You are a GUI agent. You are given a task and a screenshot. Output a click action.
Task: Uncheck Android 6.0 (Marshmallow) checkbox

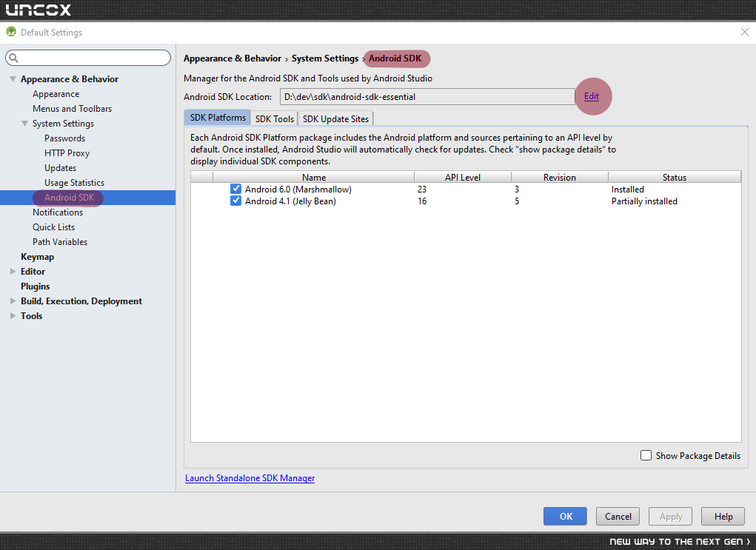[x=235, y=189]
